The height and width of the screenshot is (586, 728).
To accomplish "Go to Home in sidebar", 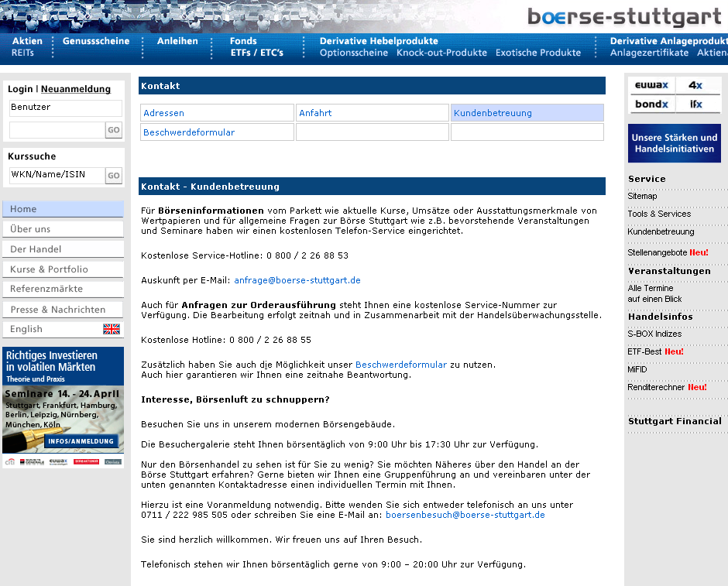I will click(x=64, y=209).
